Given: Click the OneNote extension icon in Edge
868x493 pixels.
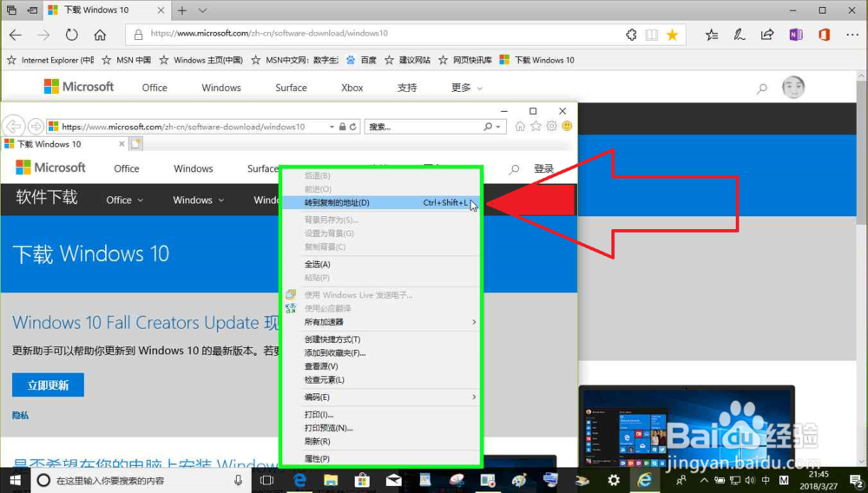Looking at the screenshot, I should [795, 35].
